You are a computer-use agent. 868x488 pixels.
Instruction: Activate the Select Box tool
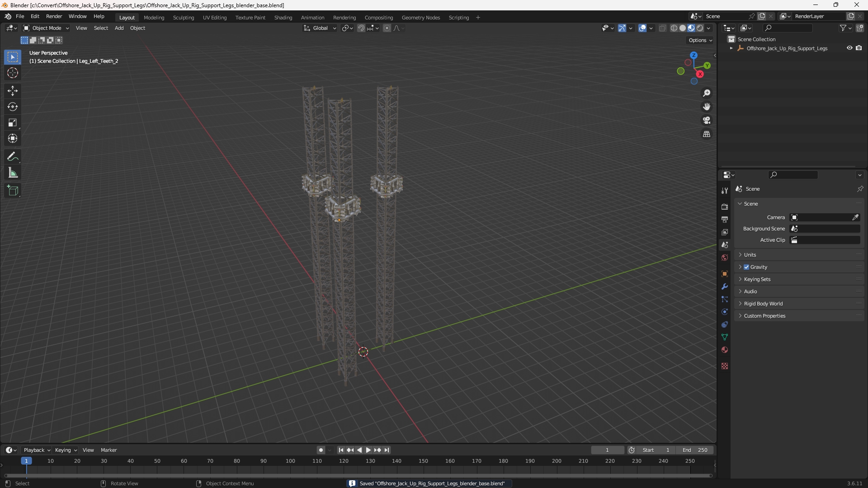pyautogui.click(x=13, y=57)
